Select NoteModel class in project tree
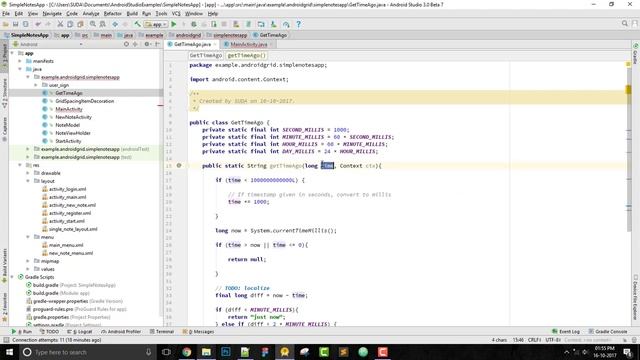640x360 pixels. (x=67, y=125)
